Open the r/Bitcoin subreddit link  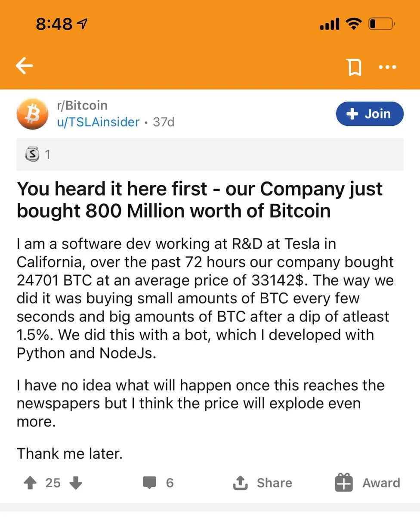coord(82,106)
